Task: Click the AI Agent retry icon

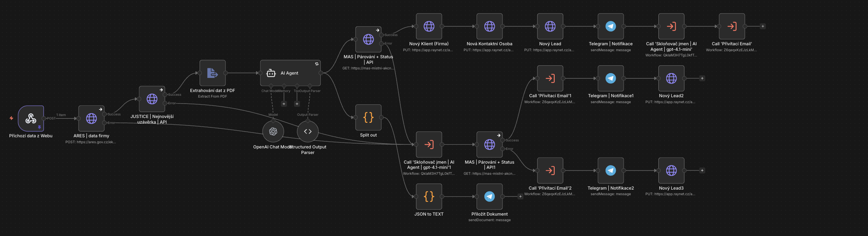Action: (317, 64)
